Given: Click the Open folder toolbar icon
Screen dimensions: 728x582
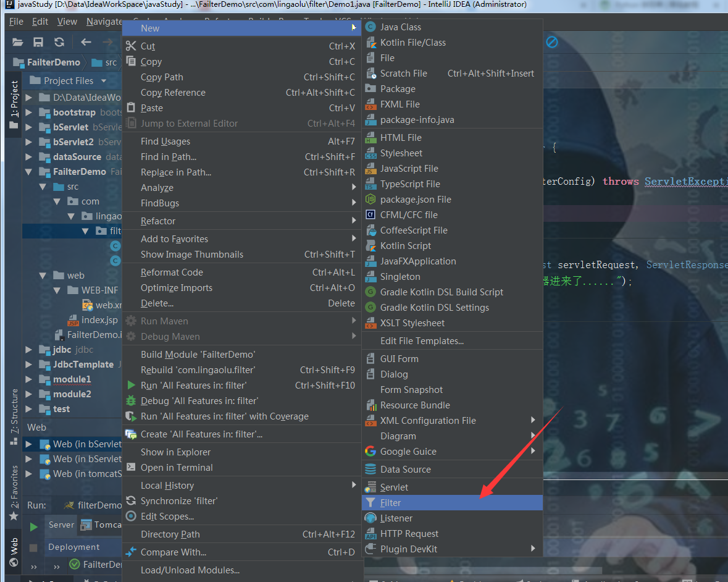Looking at the screenshot, I should (x=18, y=42).
